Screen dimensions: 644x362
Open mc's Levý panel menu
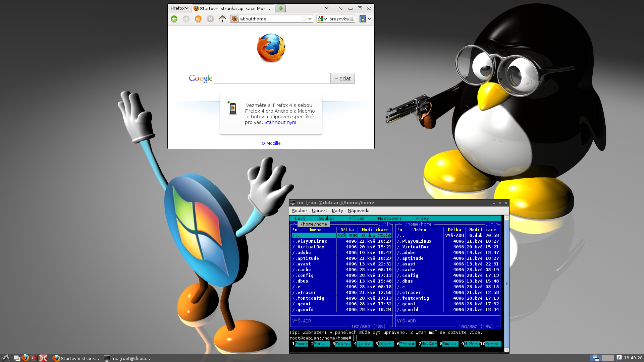(x=300, y=218)
